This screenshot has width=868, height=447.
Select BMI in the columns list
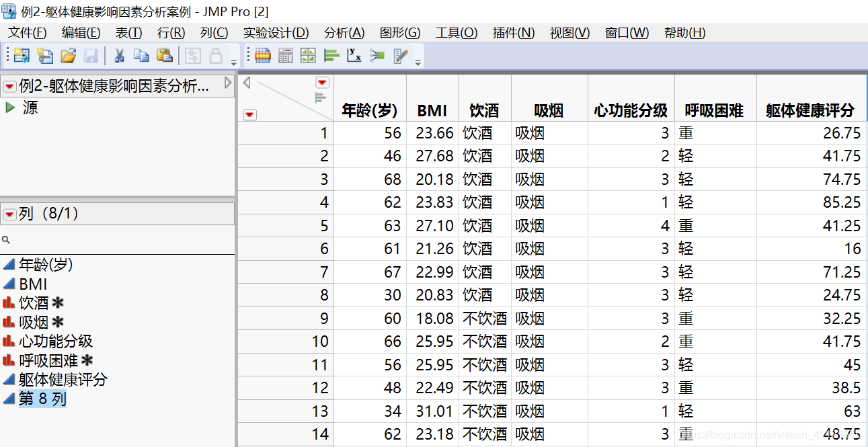(33, 284)
